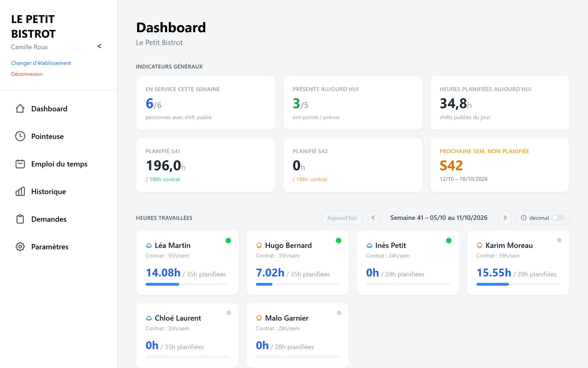This screenshot has height=368, width=588.
Task: Click the Heures planifiées aujourd'hui card
Action: coord(500,103)
